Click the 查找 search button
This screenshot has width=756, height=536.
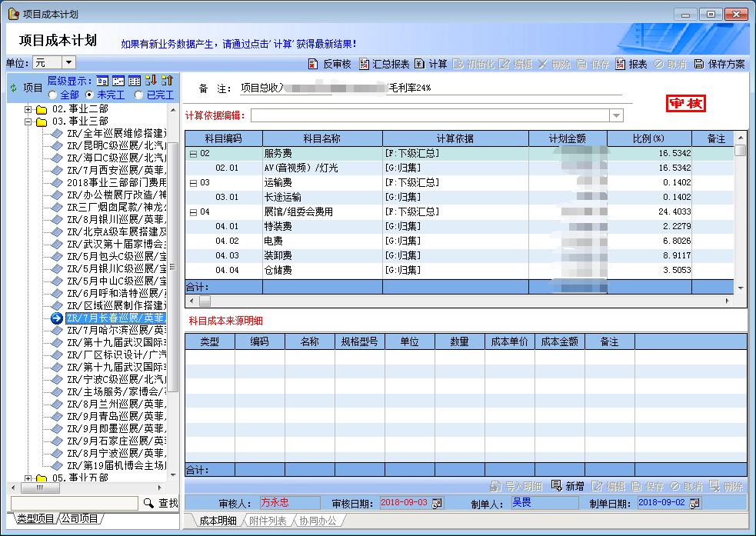(x=160, y=503)
